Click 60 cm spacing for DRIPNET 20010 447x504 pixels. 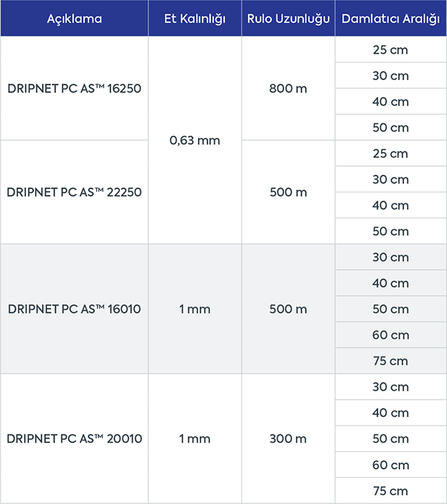[390, 464]
